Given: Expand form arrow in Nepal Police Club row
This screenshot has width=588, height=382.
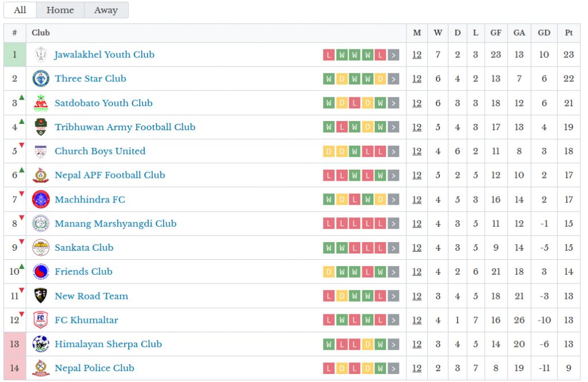Looking at the screenshot, I should (x=393, y=368).
